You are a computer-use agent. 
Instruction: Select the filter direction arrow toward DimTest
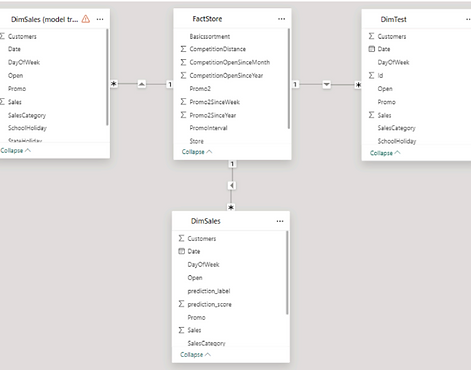[327, 84]
